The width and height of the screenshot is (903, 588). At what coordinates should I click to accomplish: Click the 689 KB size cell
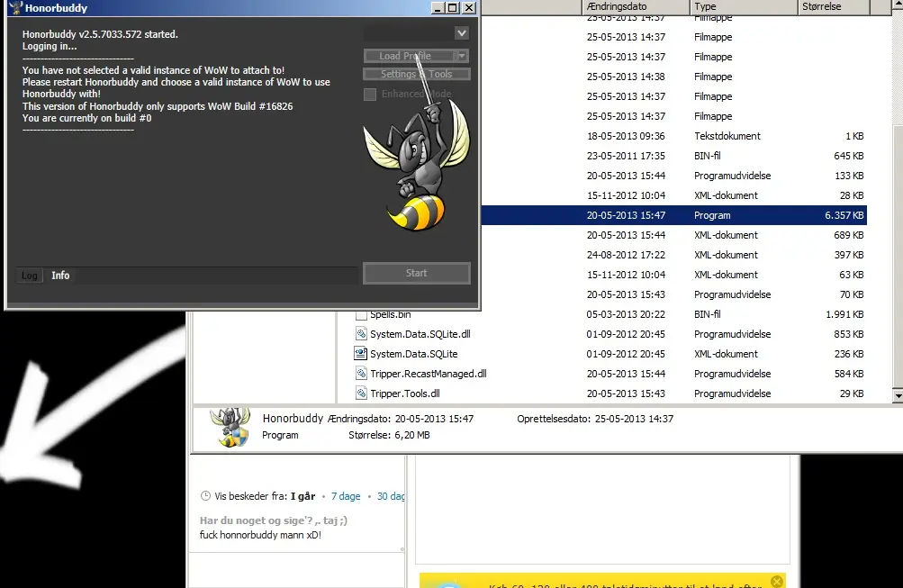click(x=848, y=235)
